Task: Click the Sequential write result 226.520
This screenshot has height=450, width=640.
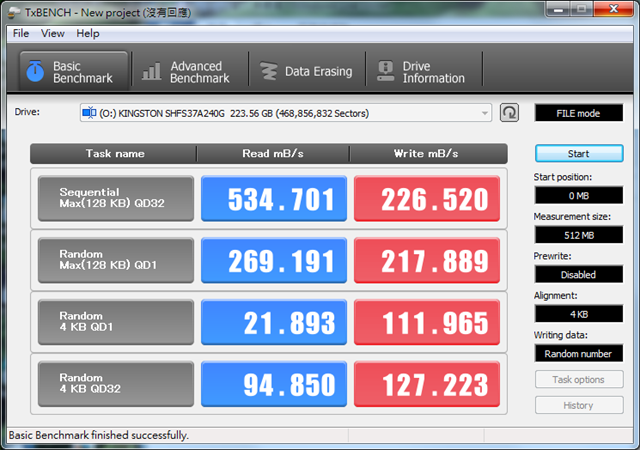Action: [427, 198]
